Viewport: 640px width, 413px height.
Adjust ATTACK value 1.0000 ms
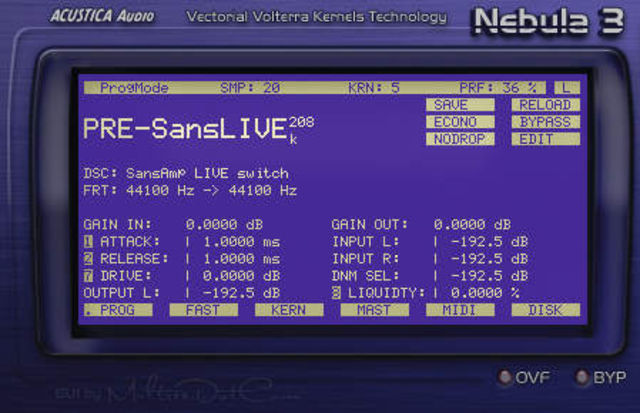pyautogui.click(x=241, y=242)
